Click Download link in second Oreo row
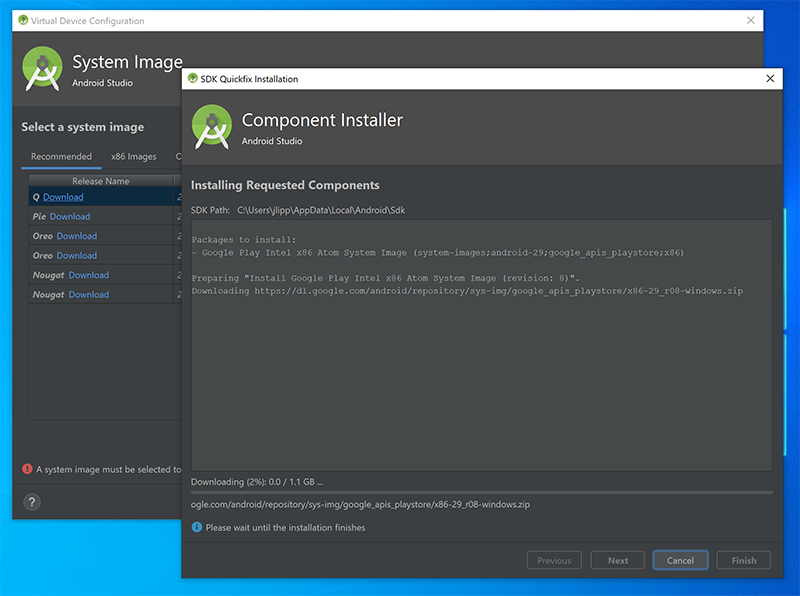Image resolution: width=800 pixels, height=596 pixels. [77, 255]
